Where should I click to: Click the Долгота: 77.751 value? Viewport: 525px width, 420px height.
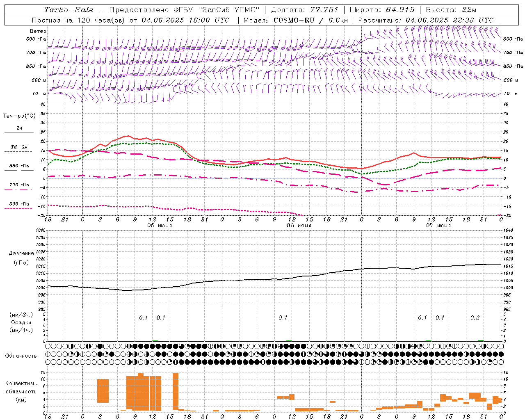click(x=305, y=10)
